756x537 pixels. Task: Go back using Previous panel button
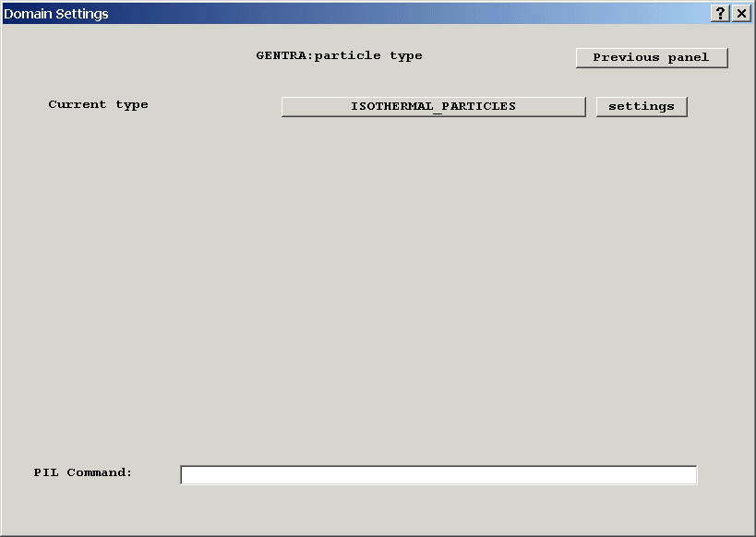(x=652, y=57)
